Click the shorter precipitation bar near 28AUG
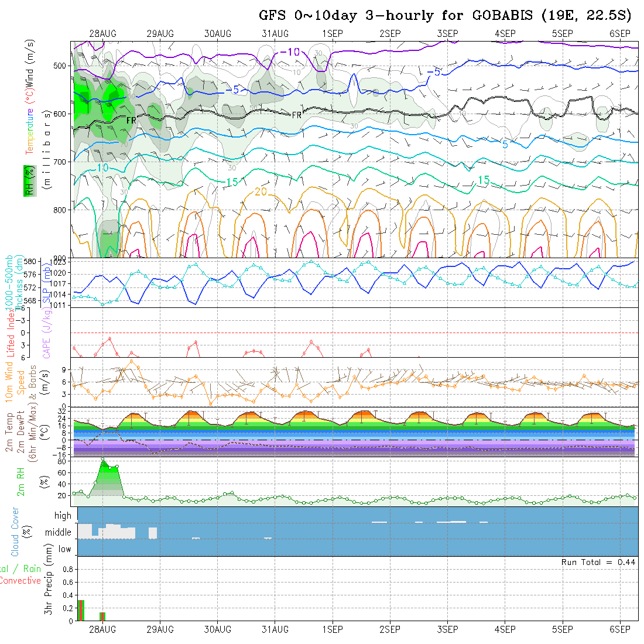 click(x=102, y=616)
